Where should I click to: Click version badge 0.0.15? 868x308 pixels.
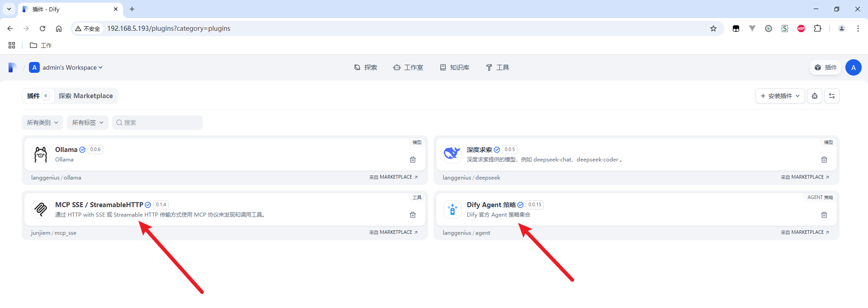[x=535, y=205]
